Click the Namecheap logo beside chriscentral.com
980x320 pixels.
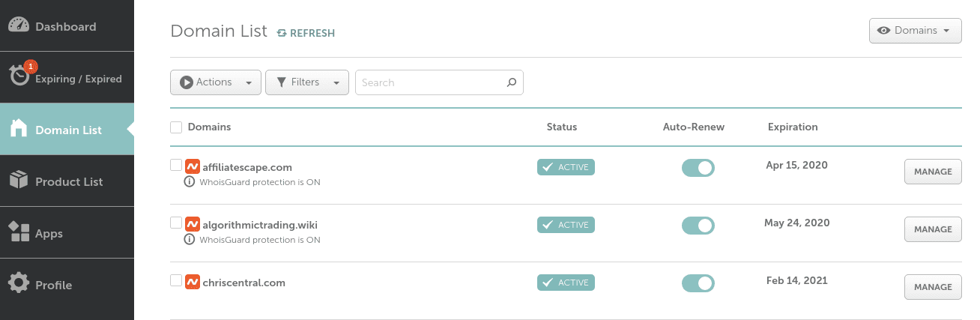point(193,283)
